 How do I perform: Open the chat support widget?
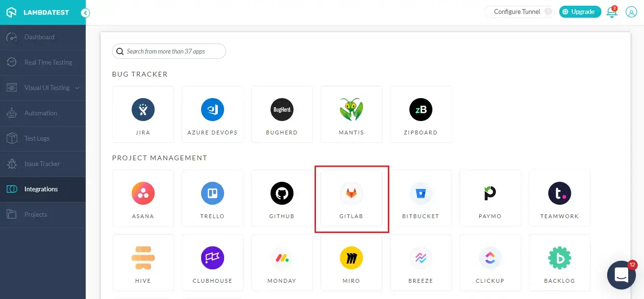621,275
